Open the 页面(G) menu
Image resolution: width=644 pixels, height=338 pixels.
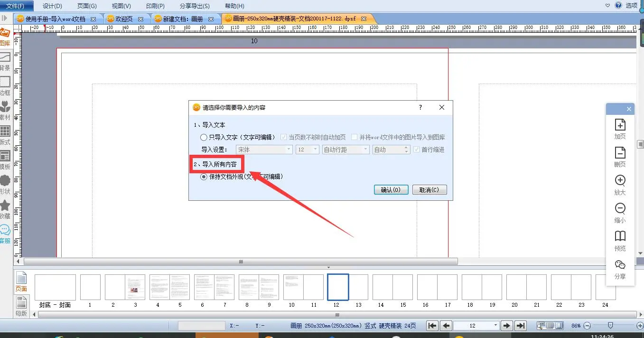point(87,6)
